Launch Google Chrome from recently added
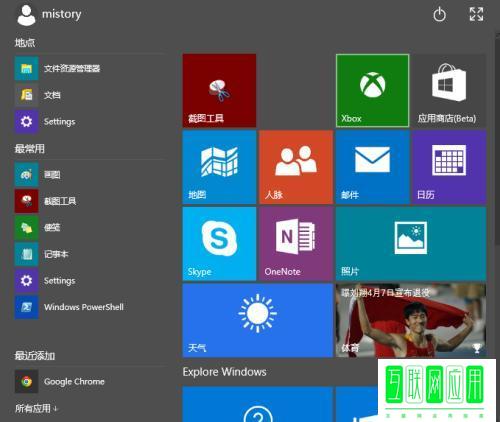The width and height of the screenshot is (500, 422). click(26, 381)
